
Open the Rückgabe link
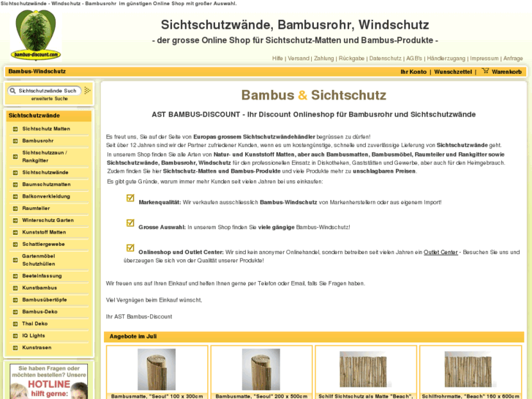[351, 59]
